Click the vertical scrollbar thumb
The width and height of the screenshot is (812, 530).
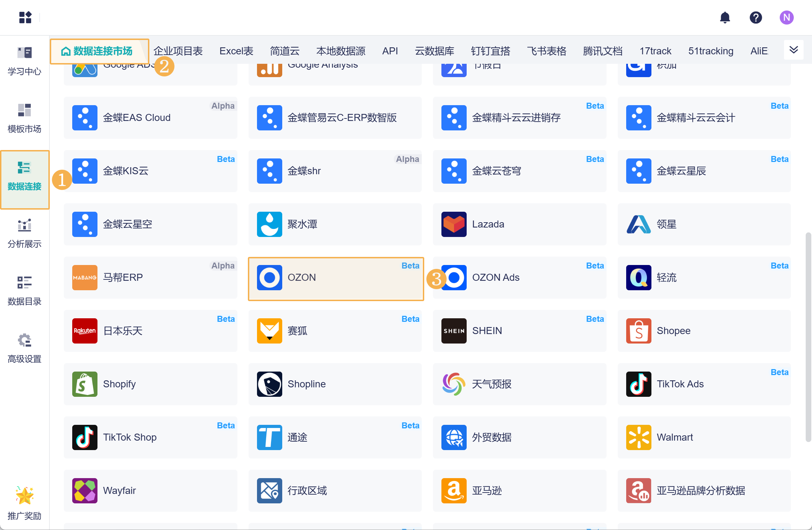coord(808,337)
